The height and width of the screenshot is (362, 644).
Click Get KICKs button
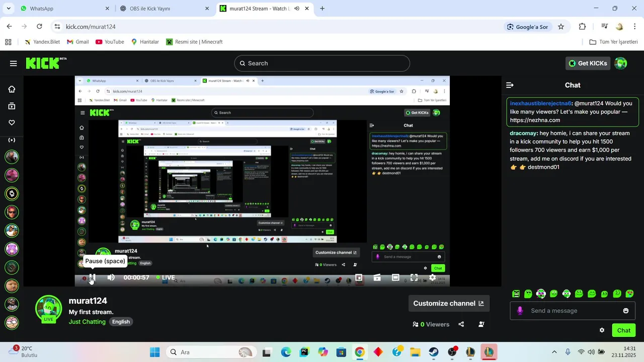pyautogui.click(x=588, y=63)
